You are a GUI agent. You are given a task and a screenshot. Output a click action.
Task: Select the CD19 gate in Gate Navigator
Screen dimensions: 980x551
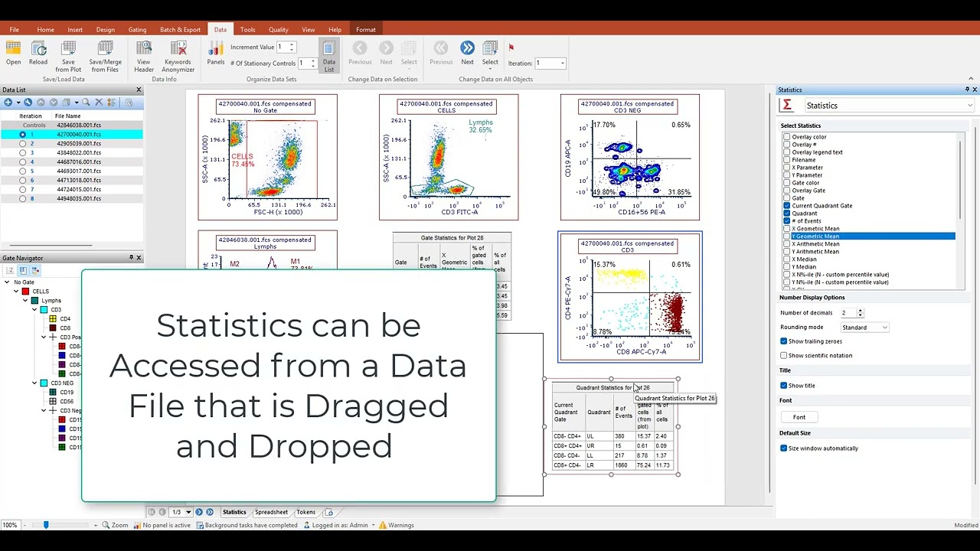pyautogui.click(x=67, y=393)
